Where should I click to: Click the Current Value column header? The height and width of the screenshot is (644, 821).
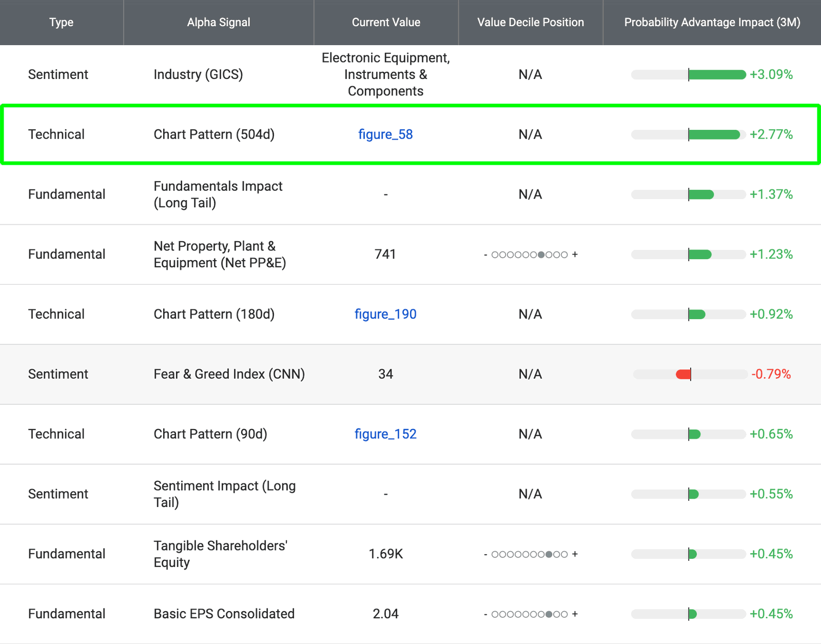coord(386,22)
